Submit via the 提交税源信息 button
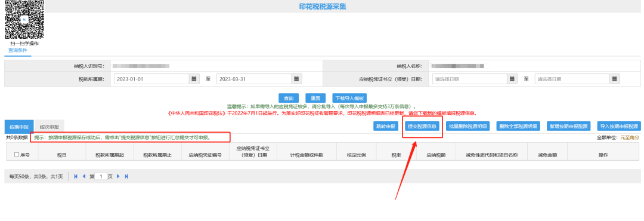 [x=422, y=127]
